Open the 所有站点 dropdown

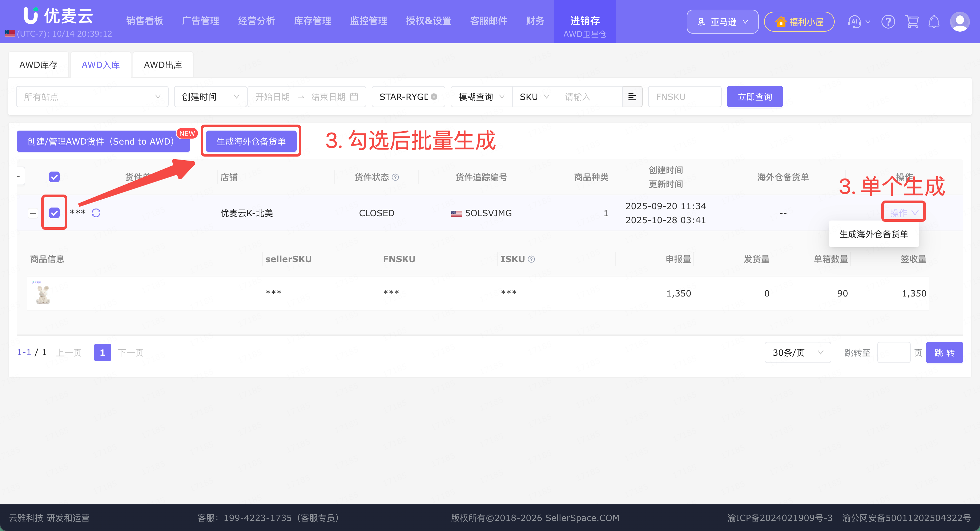tap(92, 97)
